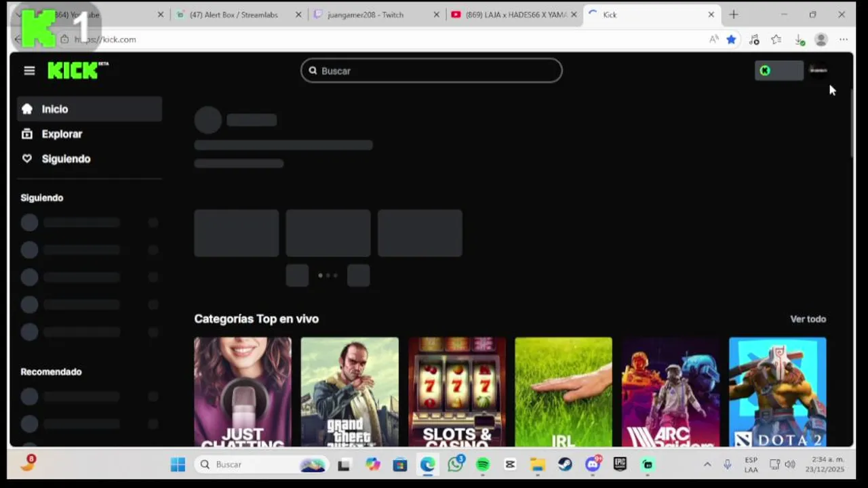Click the blue favorite star icon
The image size is (868, 488).
click(x=731, y=39)
